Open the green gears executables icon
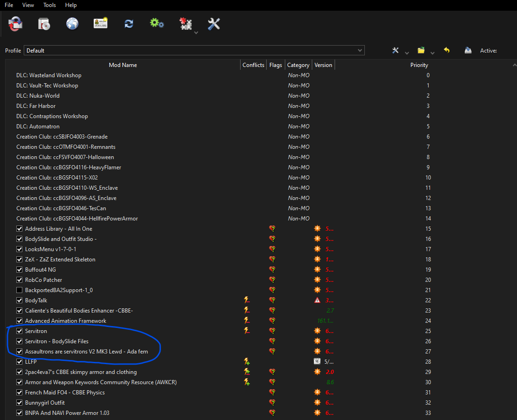The width and height of the screenshot is (517, 420). [x=157, y=23]
